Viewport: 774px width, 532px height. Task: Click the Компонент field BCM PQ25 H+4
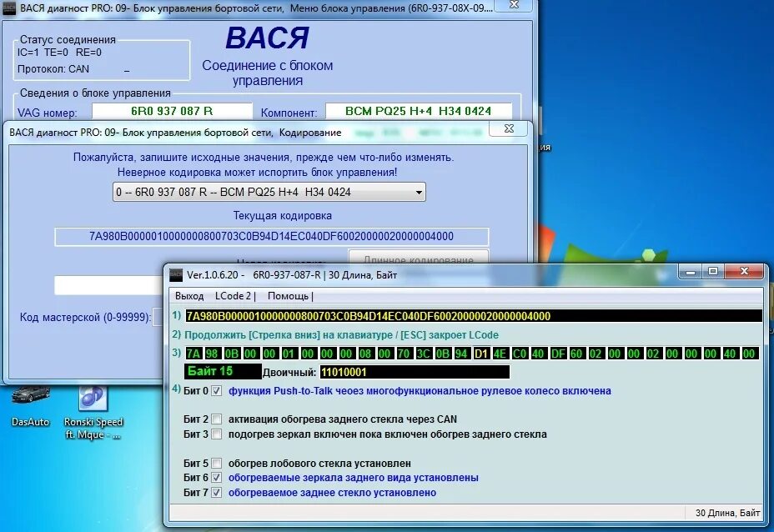tap(418, 111)
